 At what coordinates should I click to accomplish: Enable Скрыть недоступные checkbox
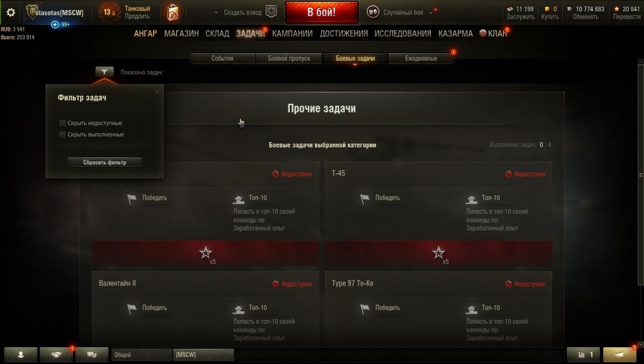click(x=63, y=123)
